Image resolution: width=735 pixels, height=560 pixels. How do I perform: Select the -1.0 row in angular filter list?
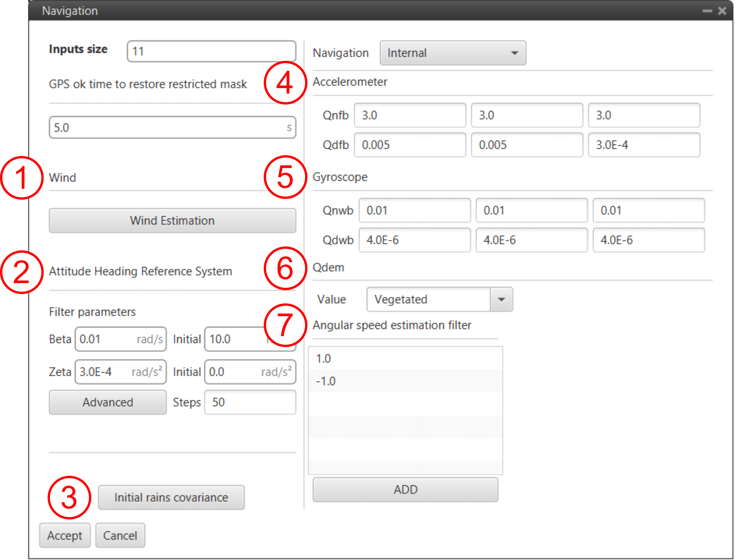(x=405, y=381)
